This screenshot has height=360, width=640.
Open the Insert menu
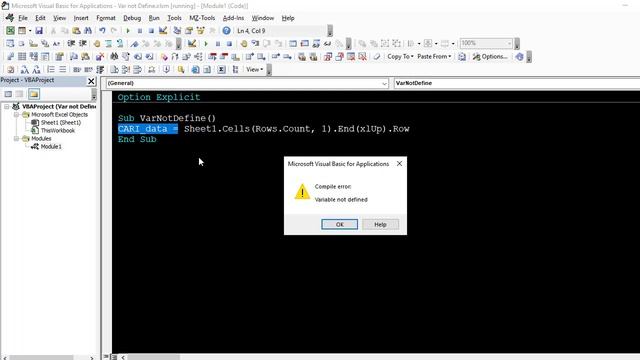coord(81,18)
